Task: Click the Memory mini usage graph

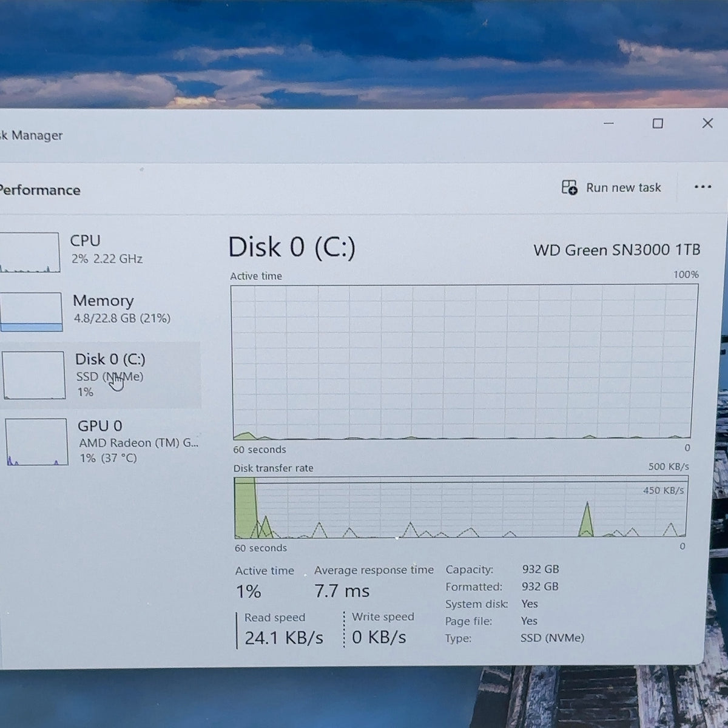Action: (30, 312)
